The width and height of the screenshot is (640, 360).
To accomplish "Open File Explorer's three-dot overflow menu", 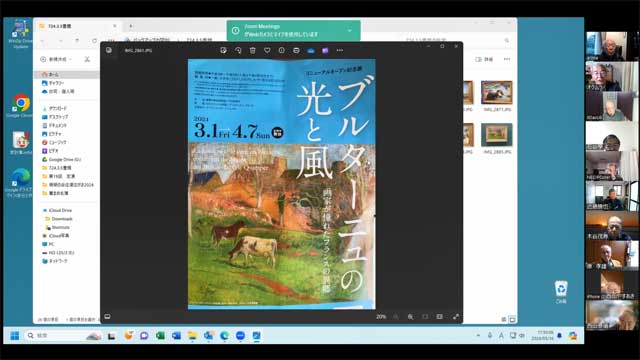I will [507, 59].
